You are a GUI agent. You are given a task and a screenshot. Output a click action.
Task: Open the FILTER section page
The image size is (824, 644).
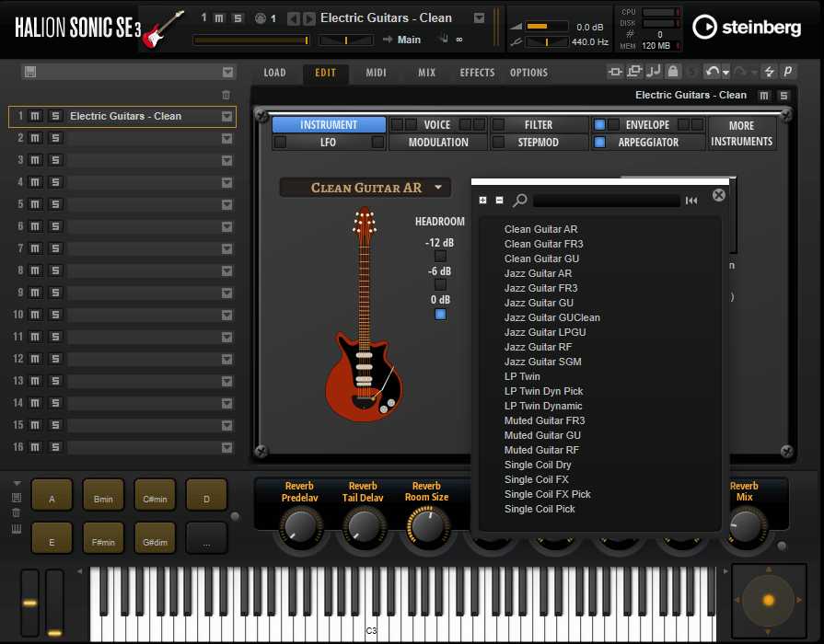[539, 124]
